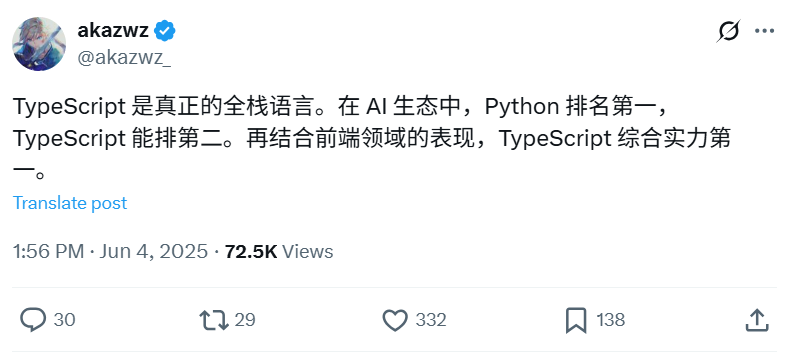Open the @akazwz_ handle link

point(124,58)
